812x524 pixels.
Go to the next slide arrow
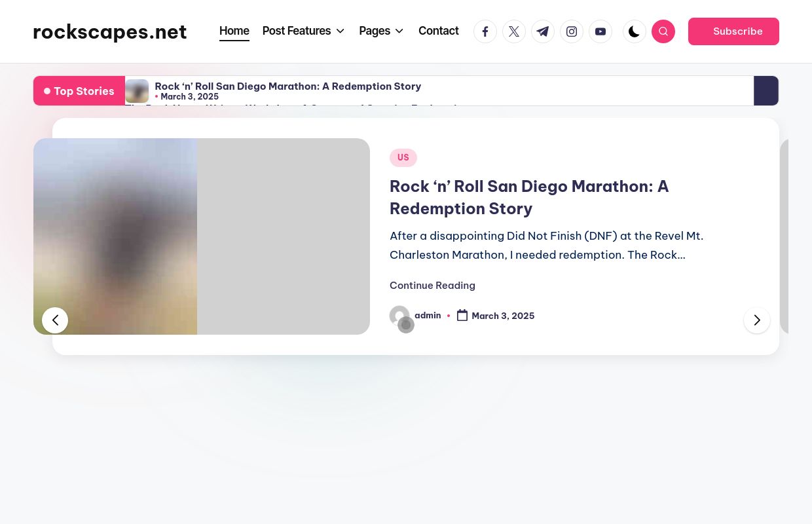tap(757, 320)
